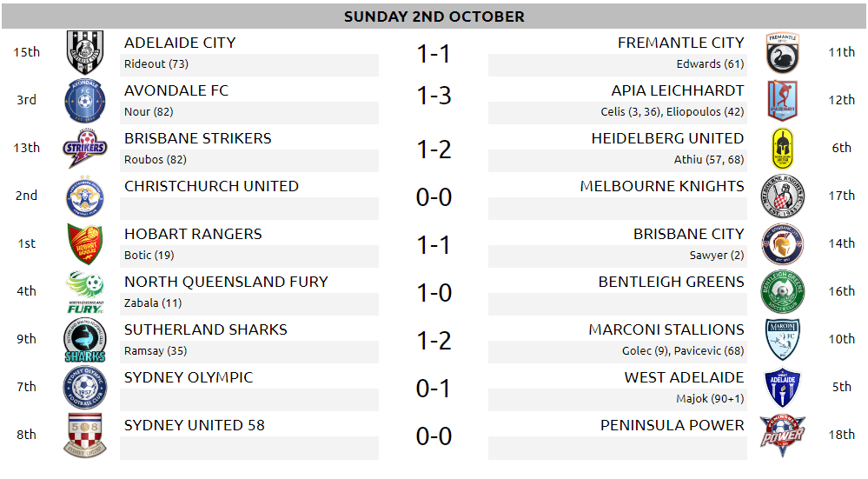This screenshot has width=868, height=479.
Task: Click the Melbourne Knights logo
Action: 782,196
